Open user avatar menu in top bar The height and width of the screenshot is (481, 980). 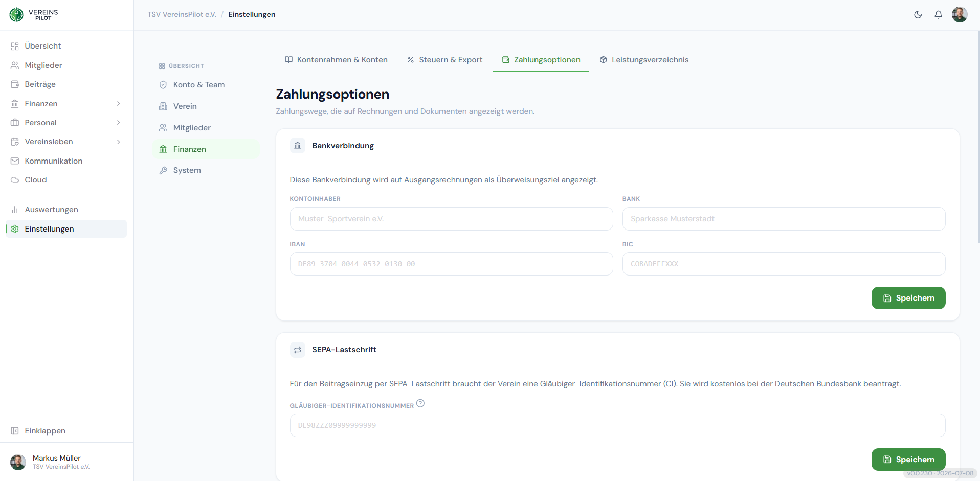click(960, 15)
